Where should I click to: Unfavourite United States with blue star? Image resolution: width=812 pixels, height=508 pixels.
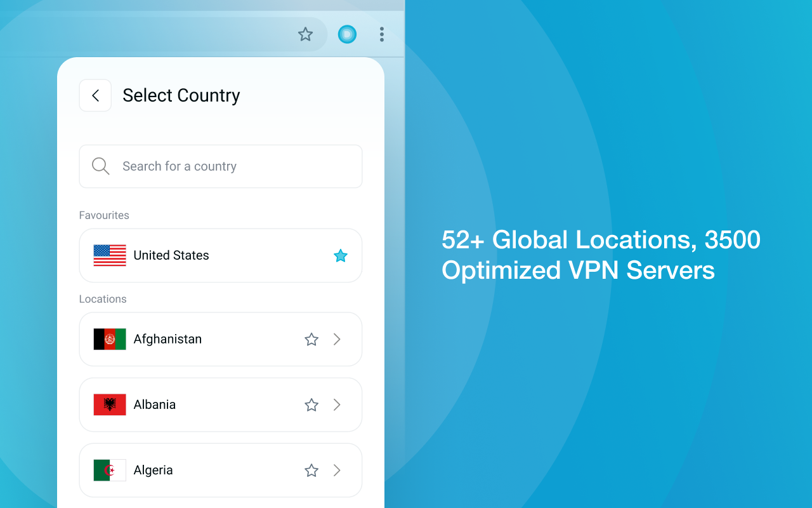coord(341,256)
